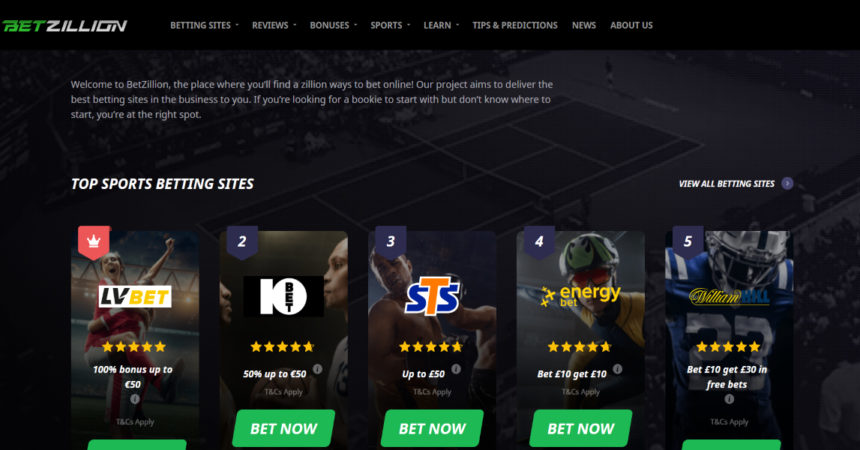
Task: Open the LV BET logo card
Action: (x=135, y=297)
